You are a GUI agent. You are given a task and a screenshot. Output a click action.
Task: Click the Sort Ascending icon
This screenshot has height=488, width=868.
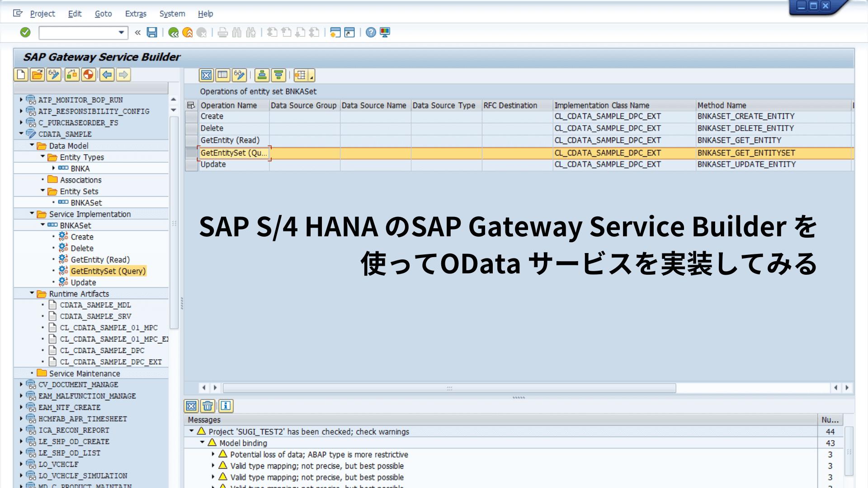click(x=262, y=75)
